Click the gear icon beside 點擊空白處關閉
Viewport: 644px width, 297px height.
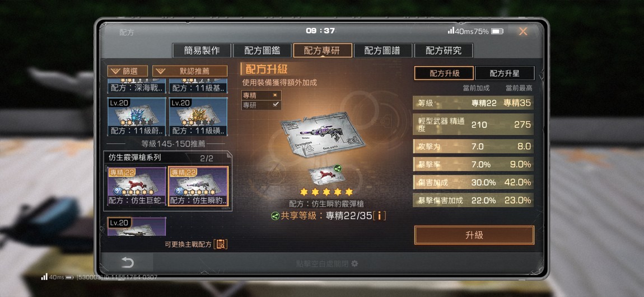click(354, 263)
